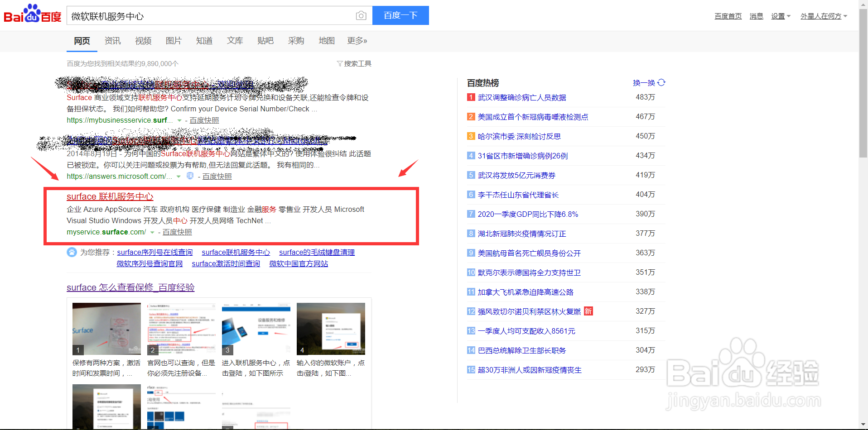Switch to the 贴吧 tab
This screenshot has width=868, height=430.
pos(265,41)
